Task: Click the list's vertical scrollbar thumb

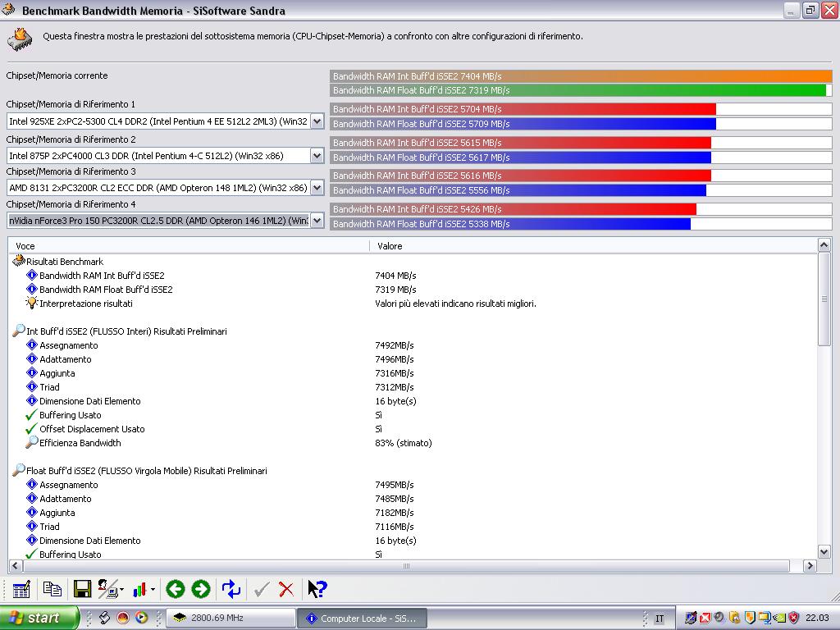Action: (824, 299)
